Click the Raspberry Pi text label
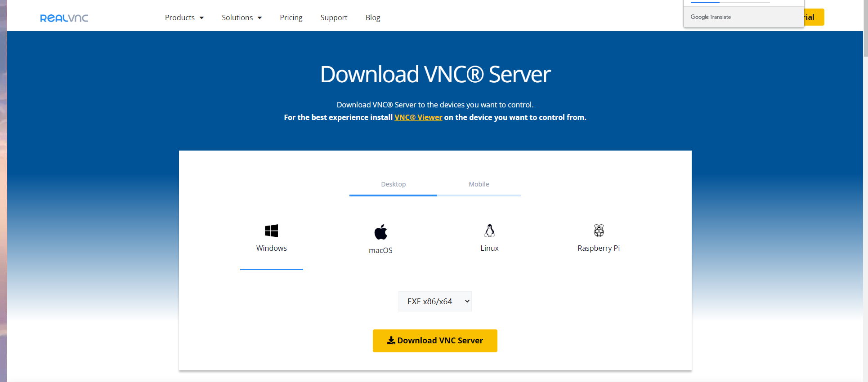This screenshot has height=382, width=868. [x=599, y=248]
